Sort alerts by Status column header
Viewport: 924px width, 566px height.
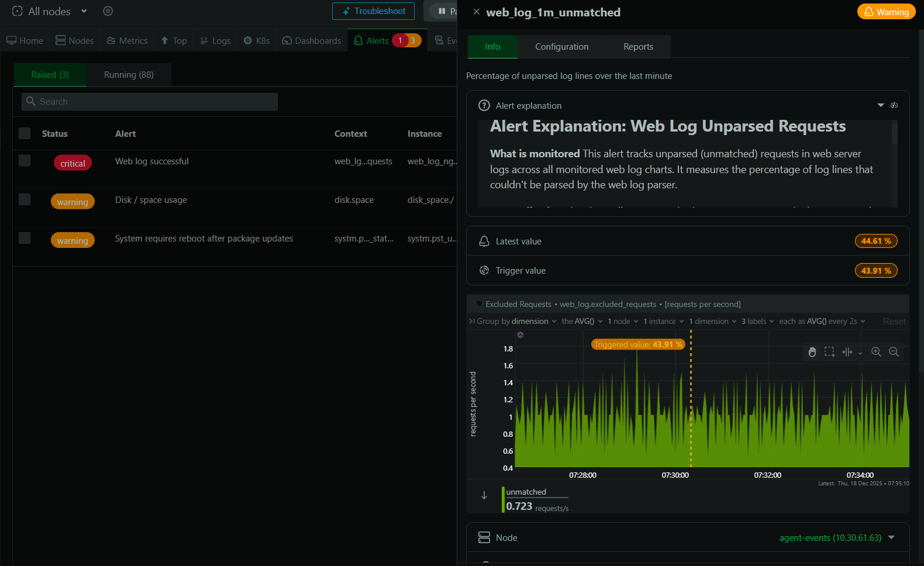tap(55, 133)
